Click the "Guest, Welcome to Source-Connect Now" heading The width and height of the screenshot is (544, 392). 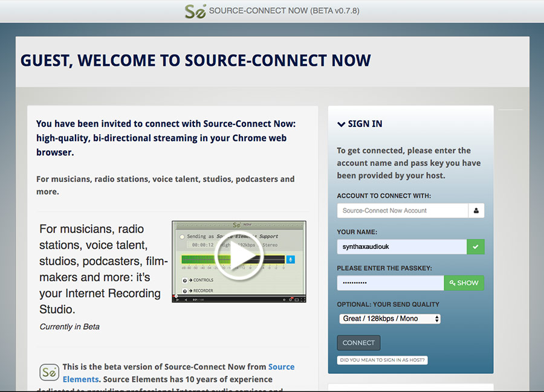(x=196, y=60)
